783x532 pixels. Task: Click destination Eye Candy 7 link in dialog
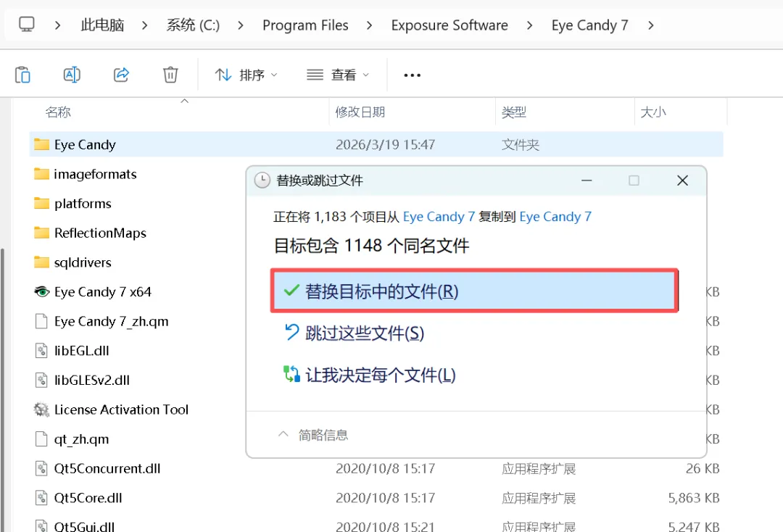555,217
